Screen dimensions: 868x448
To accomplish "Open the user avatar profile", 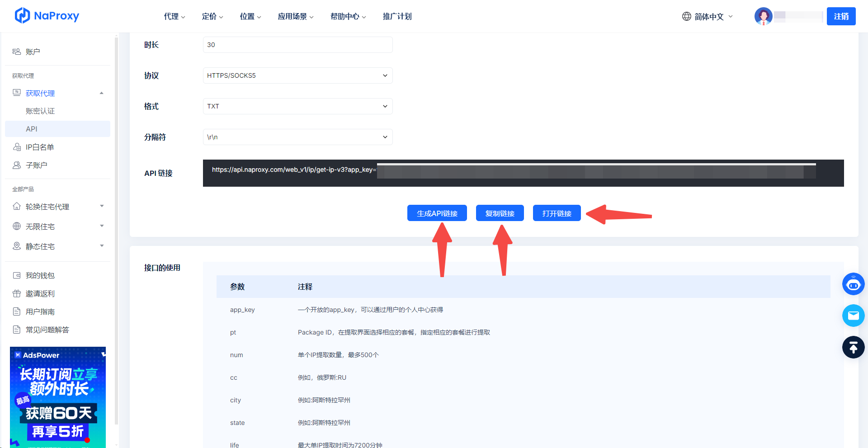I will click(x=763, y=16).
